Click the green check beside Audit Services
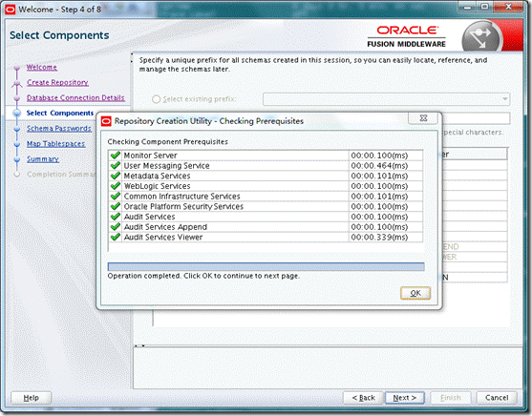 coord(116,217)
